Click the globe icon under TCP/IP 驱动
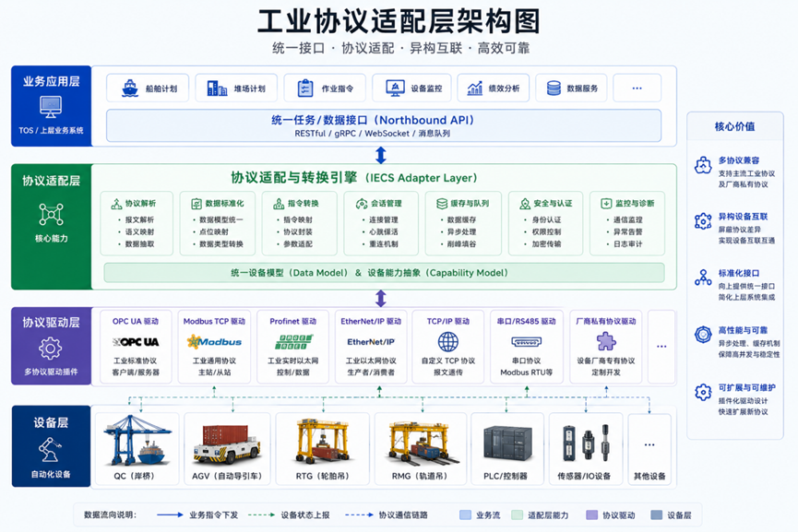Screen dimensions: 798x532 click(x=448, y=342)
